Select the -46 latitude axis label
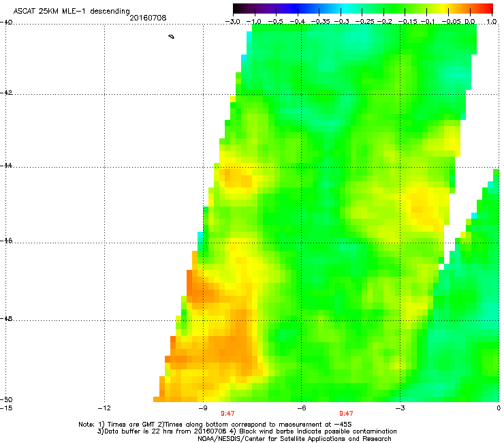This screenshot has width=504, height=443. click(6, 241)
